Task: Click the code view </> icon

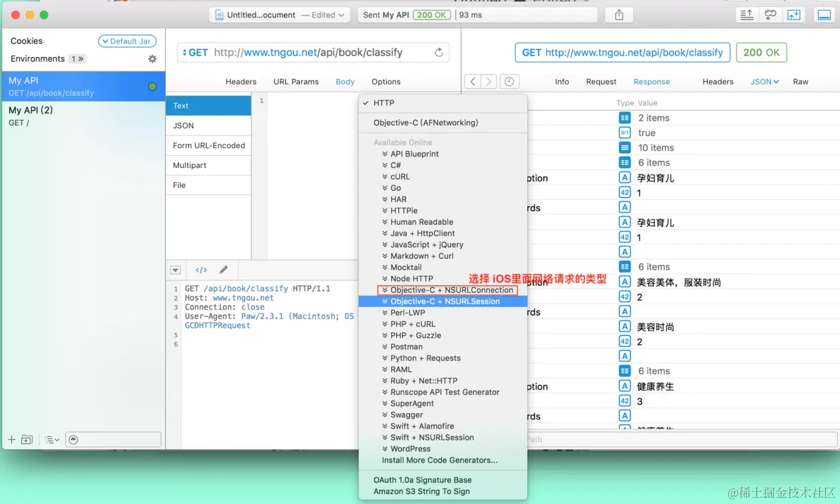Action: coord(201,270)
